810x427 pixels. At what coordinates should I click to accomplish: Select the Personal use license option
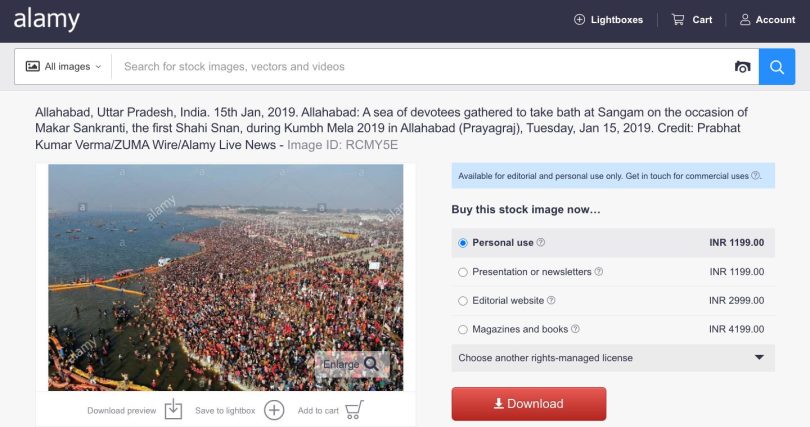(x=462, y=243)
